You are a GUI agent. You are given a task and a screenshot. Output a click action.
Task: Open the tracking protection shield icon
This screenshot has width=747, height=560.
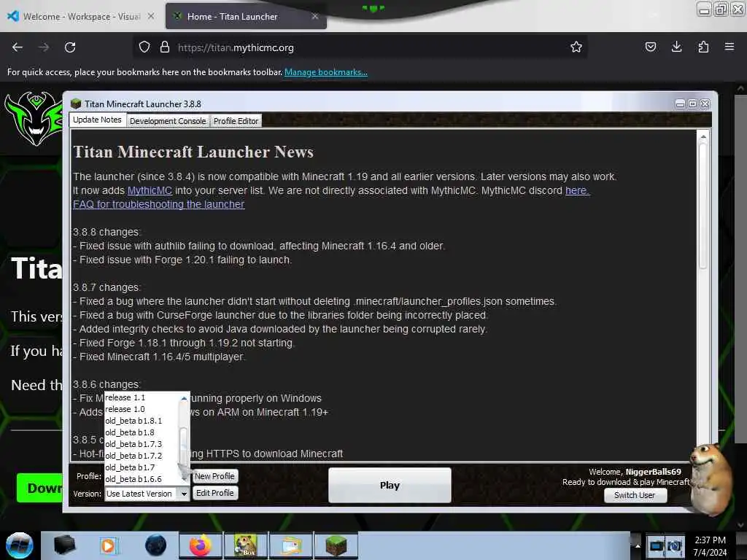click(144, 47)
